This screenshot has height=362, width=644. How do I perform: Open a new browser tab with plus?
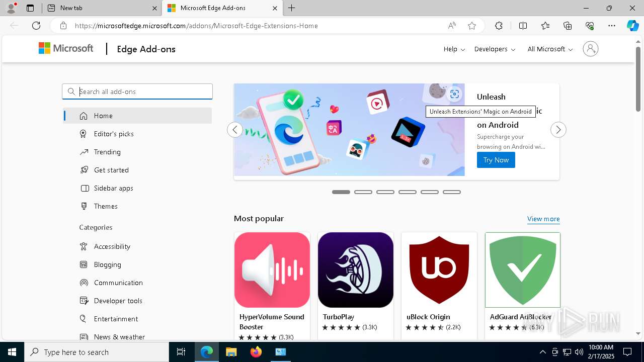point(292,8)
